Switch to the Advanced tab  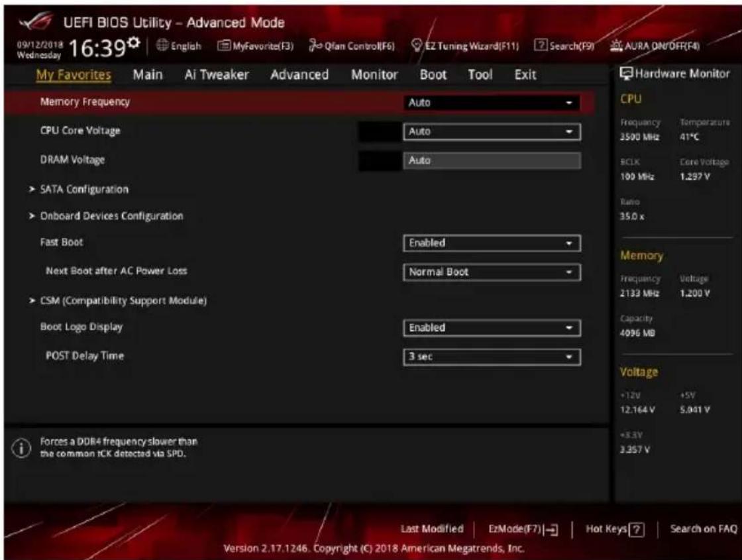coord(299,75)
